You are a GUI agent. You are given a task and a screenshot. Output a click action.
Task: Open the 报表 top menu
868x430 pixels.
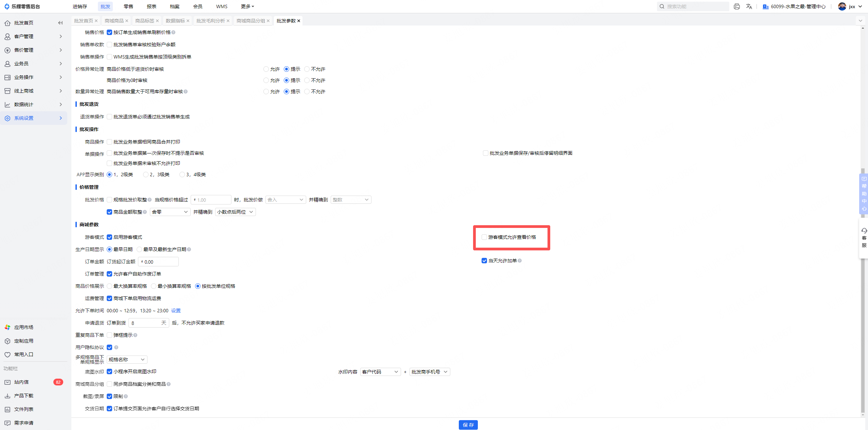(151, 6)
